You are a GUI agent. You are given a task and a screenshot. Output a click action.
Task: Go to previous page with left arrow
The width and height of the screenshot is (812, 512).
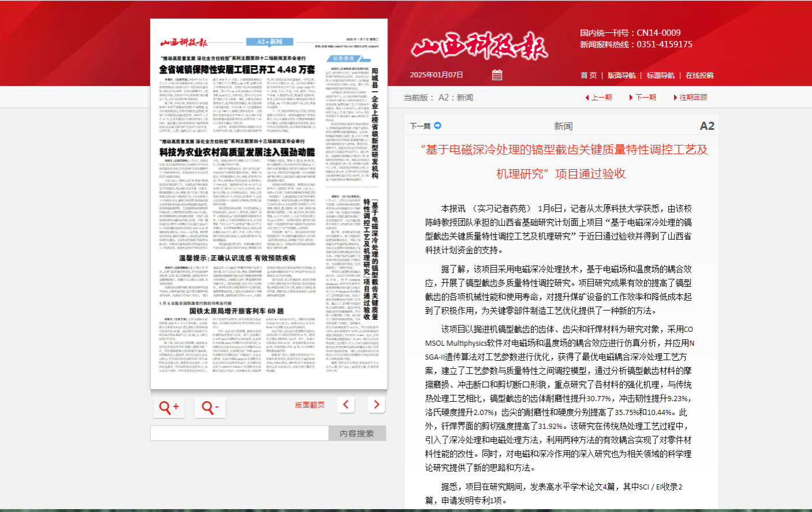click(346, 405)
